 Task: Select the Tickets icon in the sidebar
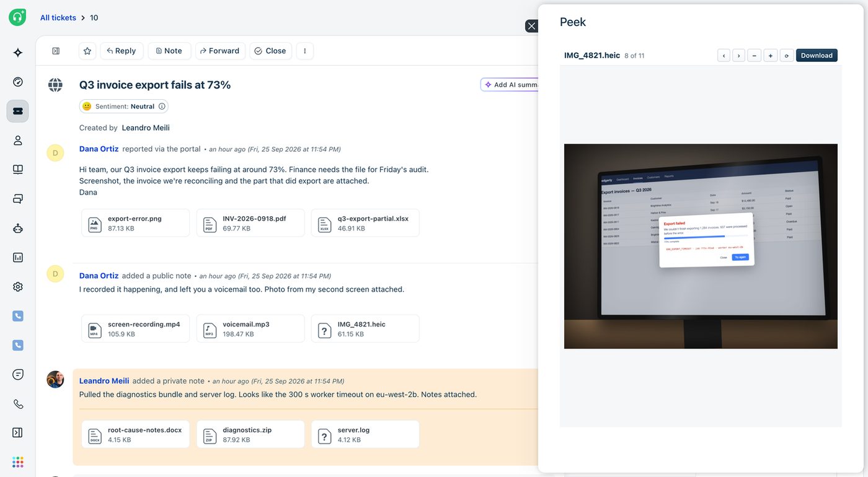click(18, 111)
